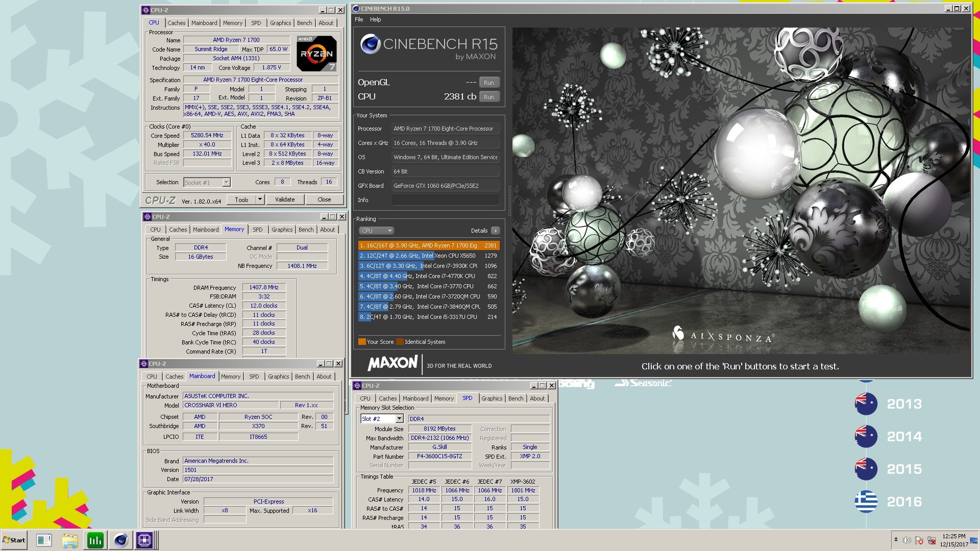980x551 pixels.
Task: Select ranking entry Core i7-3930K
Action: (429, 266)
